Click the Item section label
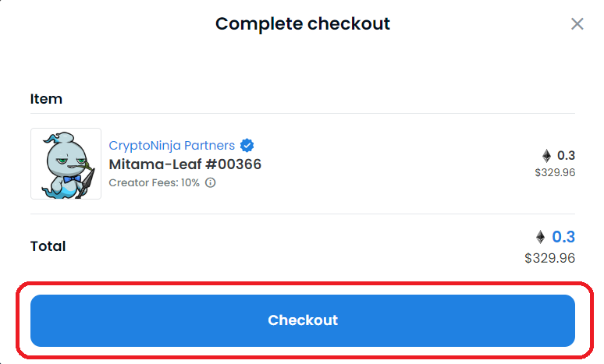 point(46,99)
